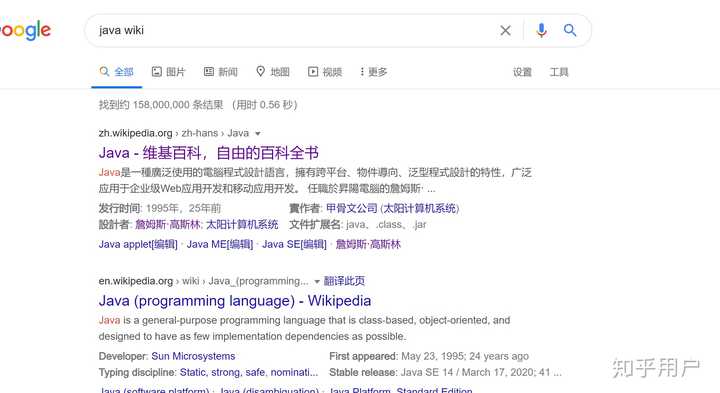
Task: Open the Google logo homepage link
Action: [25, 30]
